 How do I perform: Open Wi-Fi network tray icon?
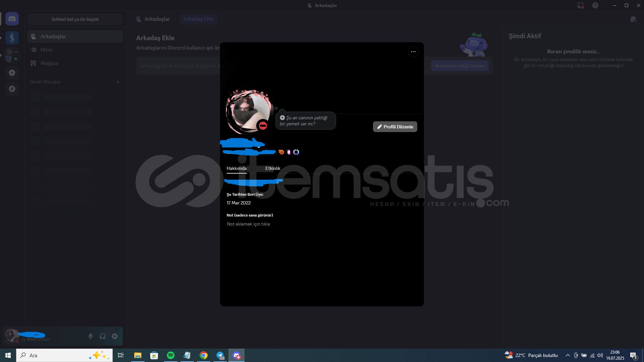click(592, 355)
